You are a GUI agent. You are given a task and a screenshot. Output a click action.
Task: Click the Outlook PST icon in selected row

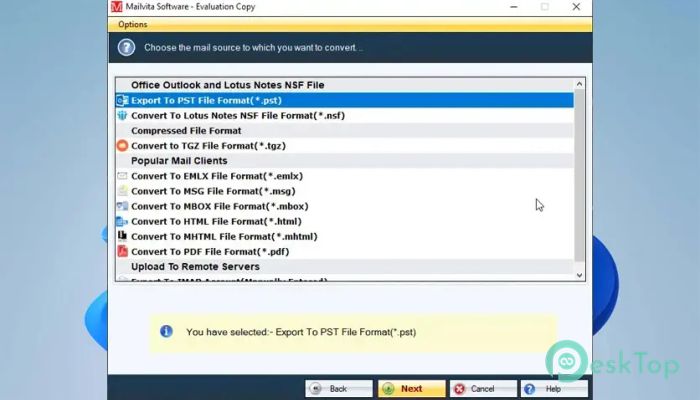[122, 100]
